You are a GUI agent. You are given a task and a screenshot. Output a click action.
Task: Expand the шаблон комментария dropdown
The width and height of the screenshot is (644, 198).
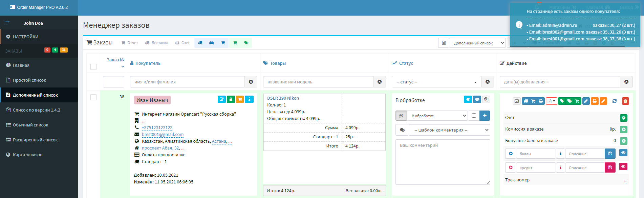click(x=449, y=130)
